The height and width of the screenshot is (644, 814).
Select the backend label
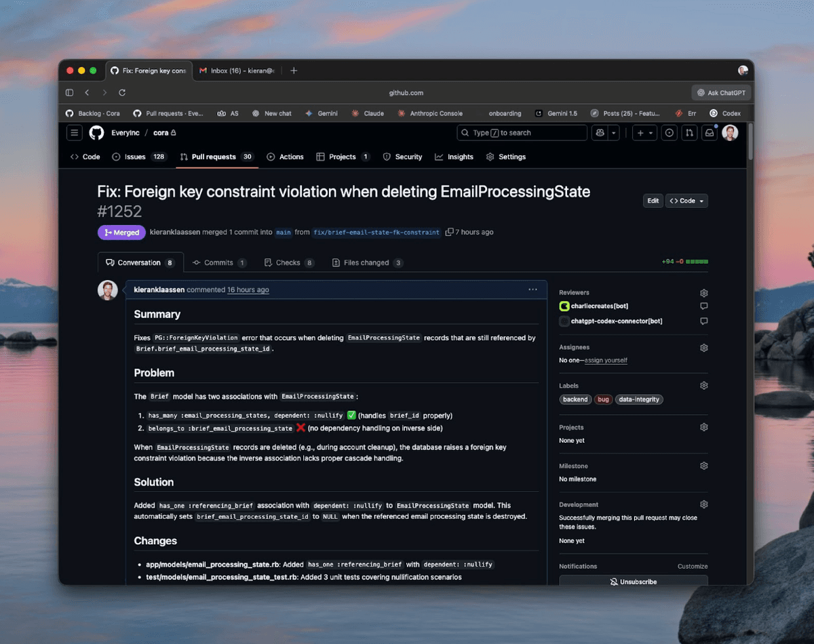point(575,399)
